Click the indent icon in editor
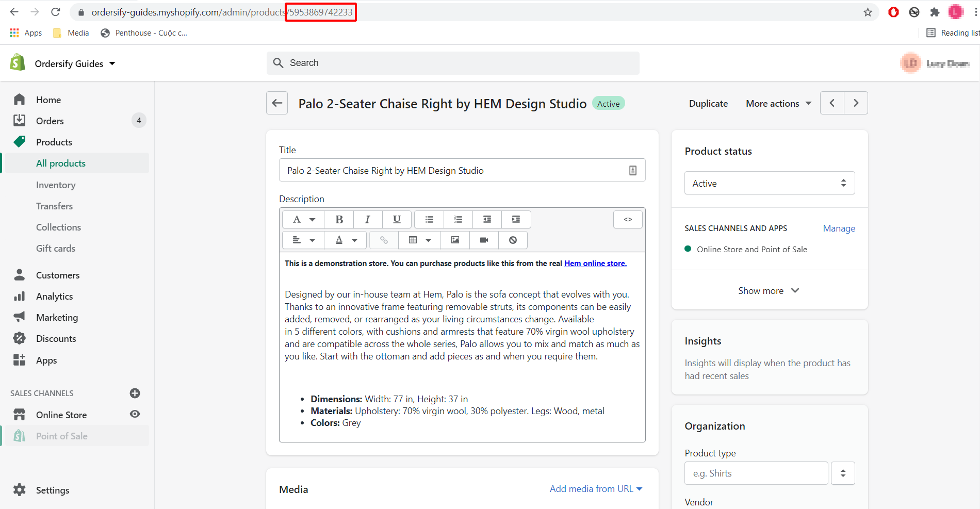The height and width of the screenshot is (509, 980). (516, 219)
